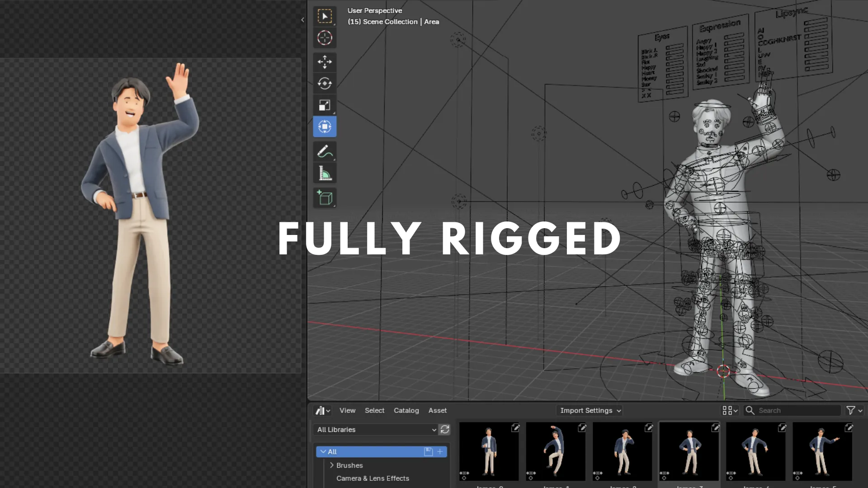
Task: Collapse the left render panel arrow
Action: 302,20
